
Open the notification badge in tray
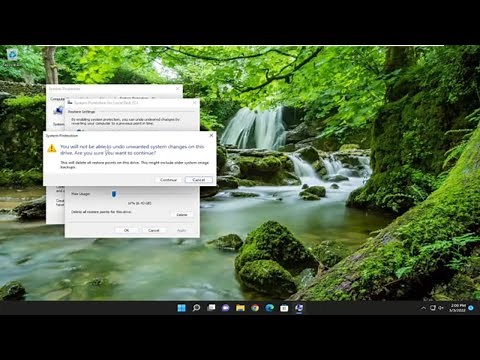pos(471,308)
